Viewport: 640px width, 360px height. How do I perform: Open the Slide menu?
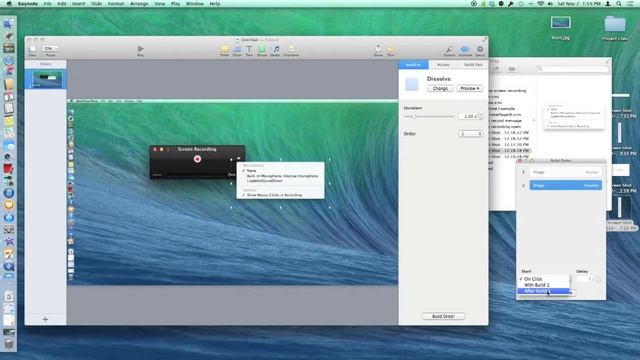(x=97, y=4)
